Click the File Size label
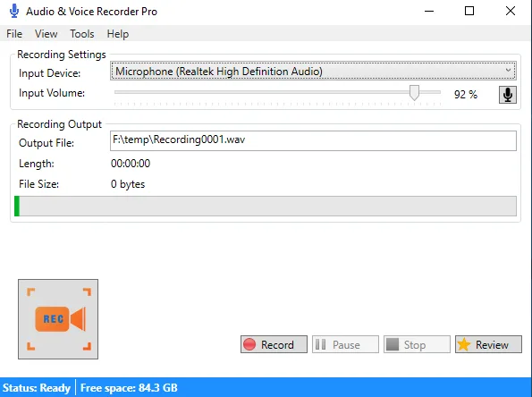The width and height of the screenshot is (532, 397). pos(38,184)
